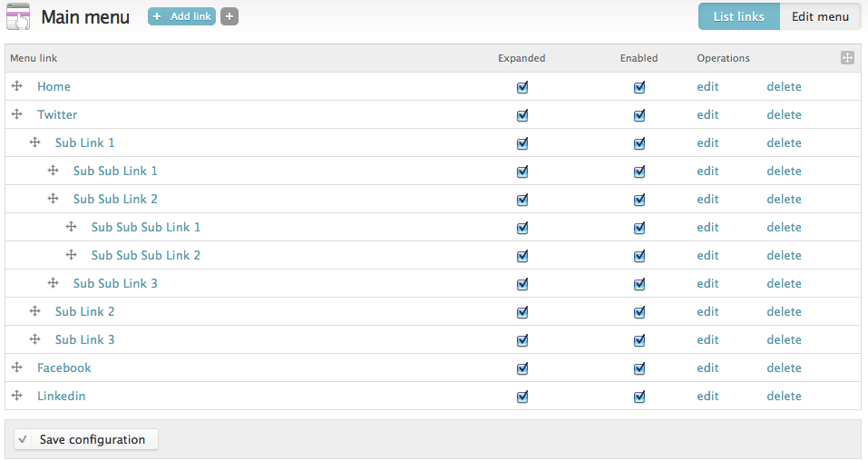Open the Sub Sub Sub Link 2 link
The height and width of the screenshot is (461, 868).
(x=146, y=255)
